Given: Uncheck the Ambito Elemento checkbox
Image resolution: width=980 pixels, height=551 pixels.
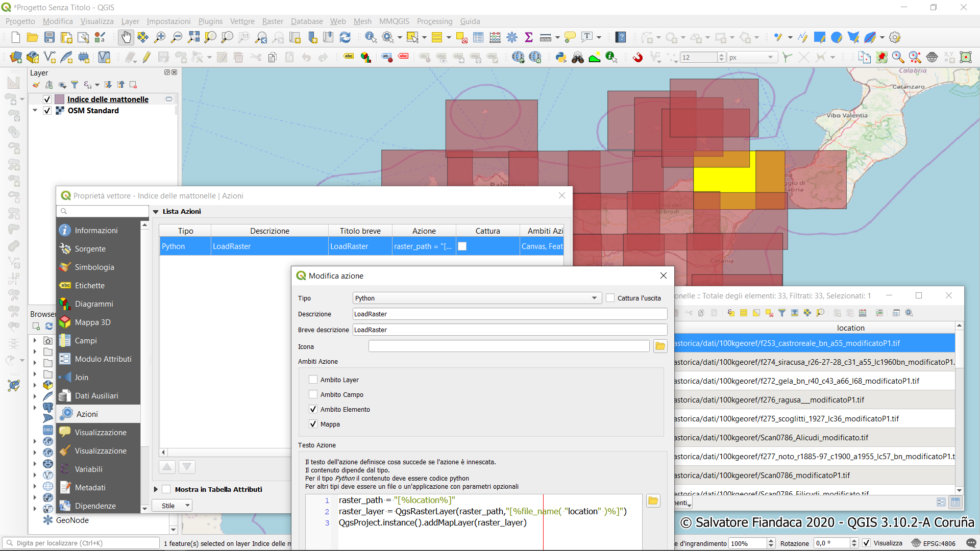Looking at the screenshot, I should (x=313, y=409).
